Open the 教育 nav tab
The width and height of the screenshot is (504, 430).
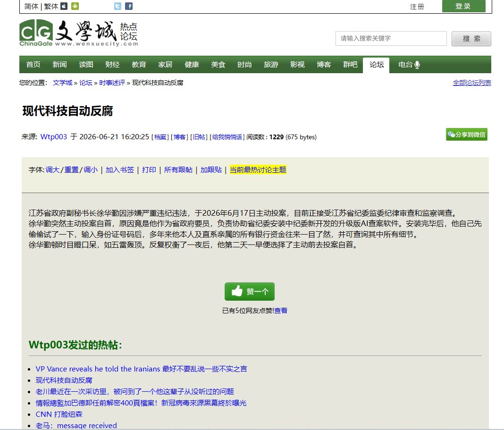[139, 65]
